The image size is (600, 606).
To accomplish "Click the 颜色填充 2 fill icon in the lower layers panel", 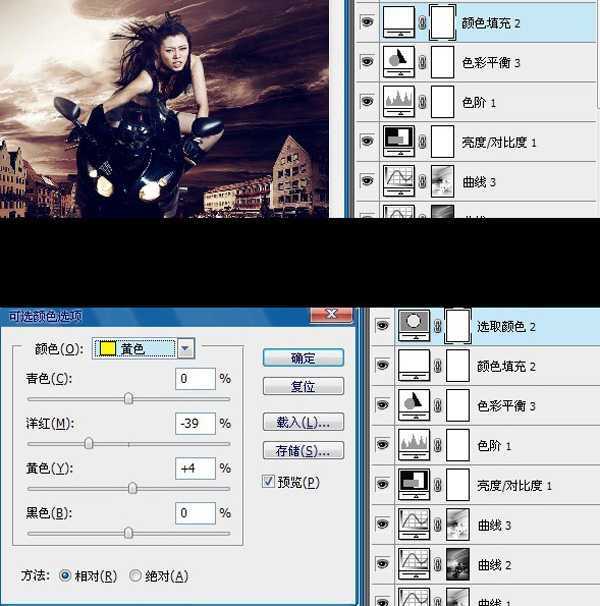I will [x=414, y=365].
